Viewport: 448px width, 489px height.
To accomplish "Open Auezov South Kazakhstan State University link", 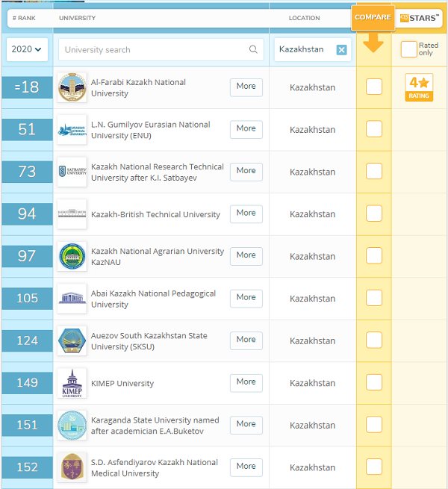I will tap(149, 341).
